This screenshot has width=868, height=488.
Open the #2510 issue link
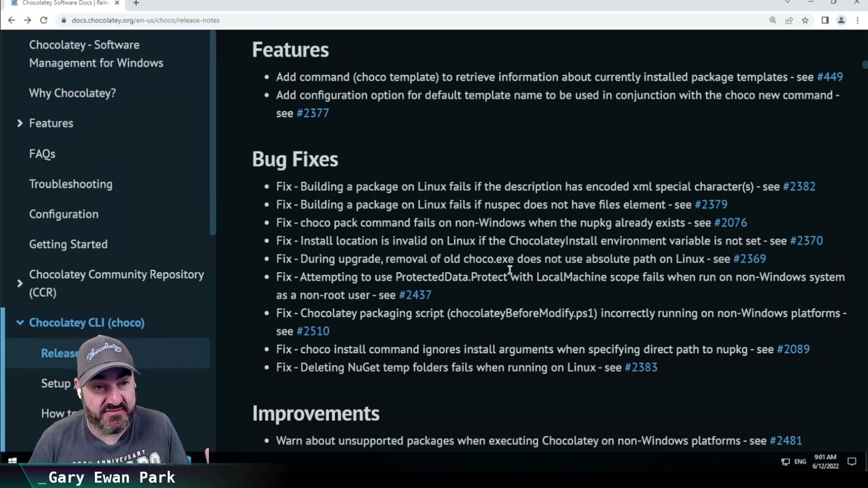(313, 331)
